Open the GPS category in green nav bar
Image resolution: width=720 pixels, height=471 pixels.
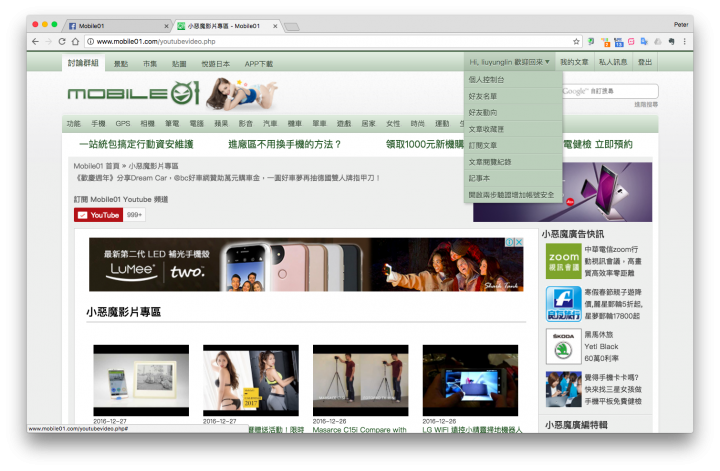point(123,123)
